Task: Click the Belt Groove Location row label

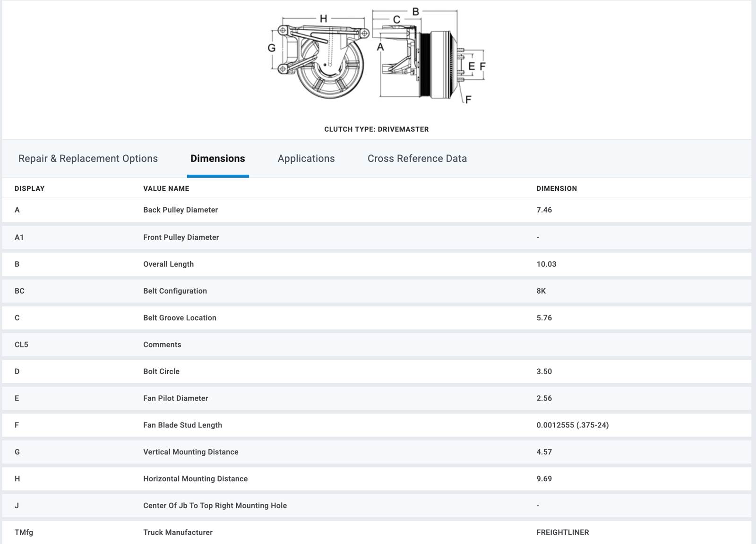Action: point(180,318)
